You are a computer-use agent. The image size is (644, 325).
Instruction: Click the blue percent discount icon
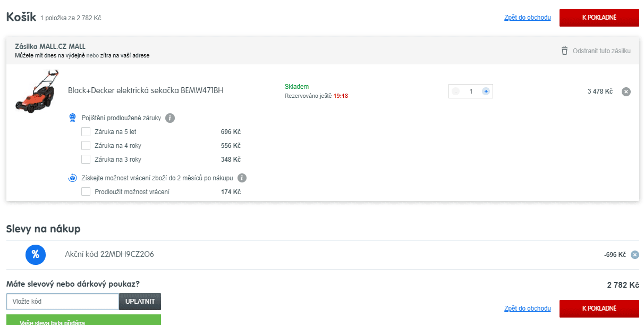[36, 254]
